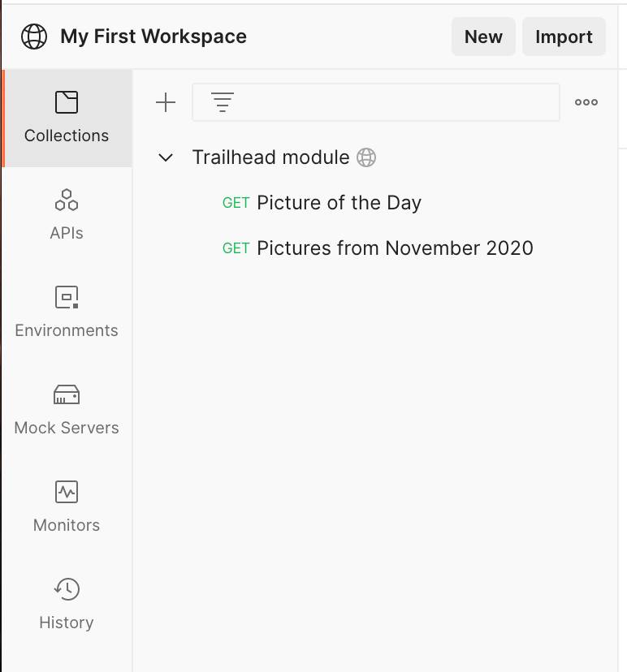This screenshot has width=627, height=672.
Task: Select the Trailhead module collection name
Action: (x=270, y=157)
